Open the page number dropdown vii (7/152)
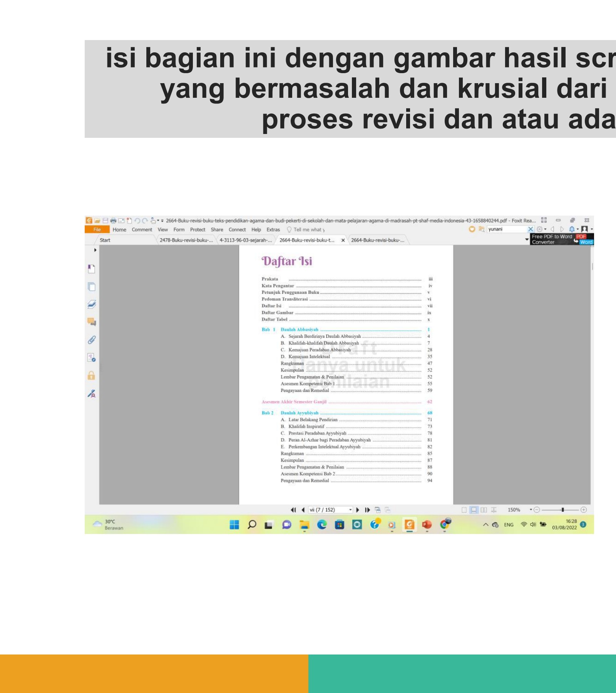 (350, 509)
